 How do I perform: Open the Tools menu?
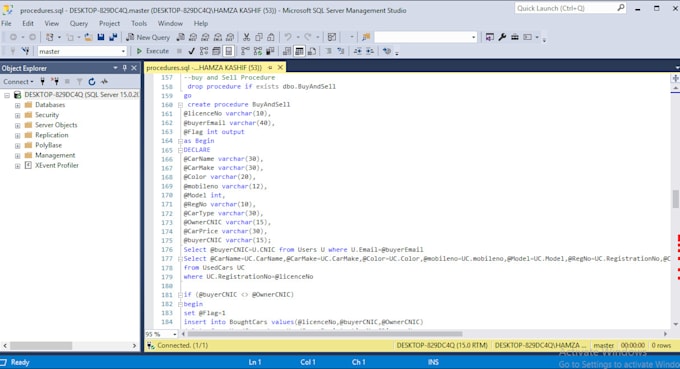(139, 23)
